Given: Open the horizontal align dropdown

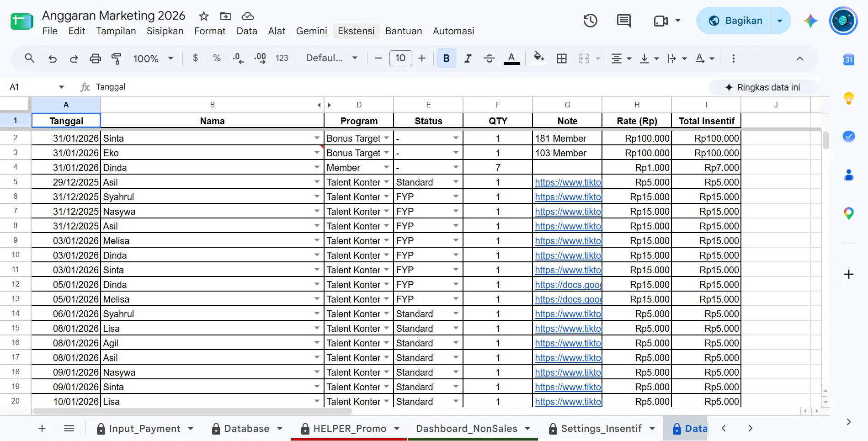Looking at the screenshot, I should point(621,58).
